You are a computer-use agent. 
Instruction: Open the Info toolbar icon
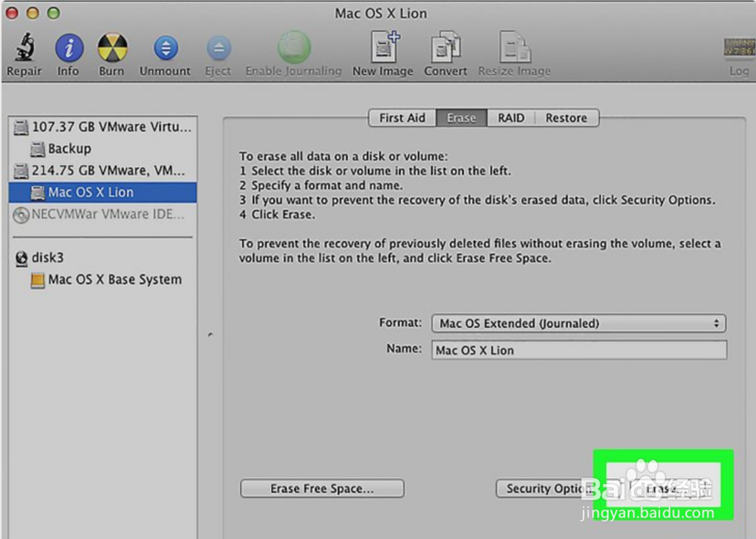(69, 48)
